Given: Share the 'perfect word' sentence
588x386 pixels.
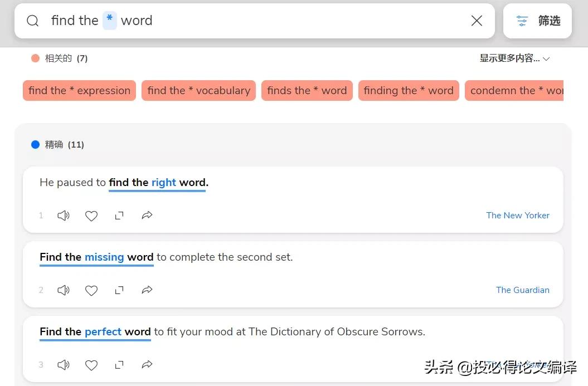Looking at the screenshot, I should click(x=147, y=365).
